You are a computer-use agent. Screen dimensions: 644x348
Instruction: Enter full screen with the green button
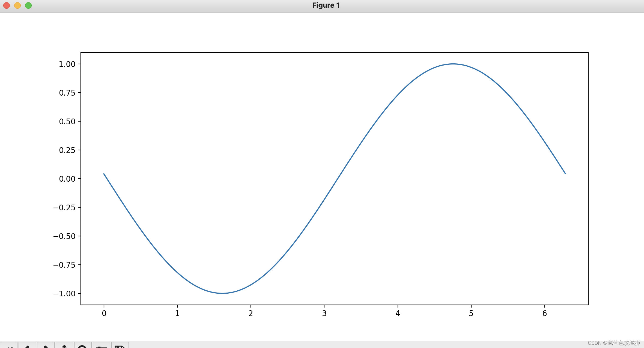(28, 5)
